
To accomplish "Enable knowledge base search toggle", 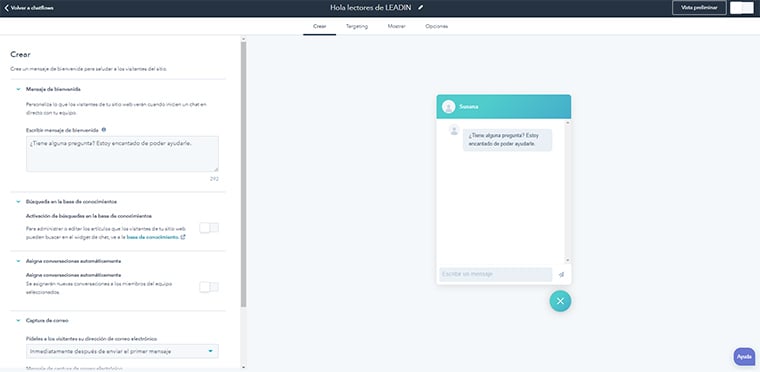I will [x=209, y=227].
